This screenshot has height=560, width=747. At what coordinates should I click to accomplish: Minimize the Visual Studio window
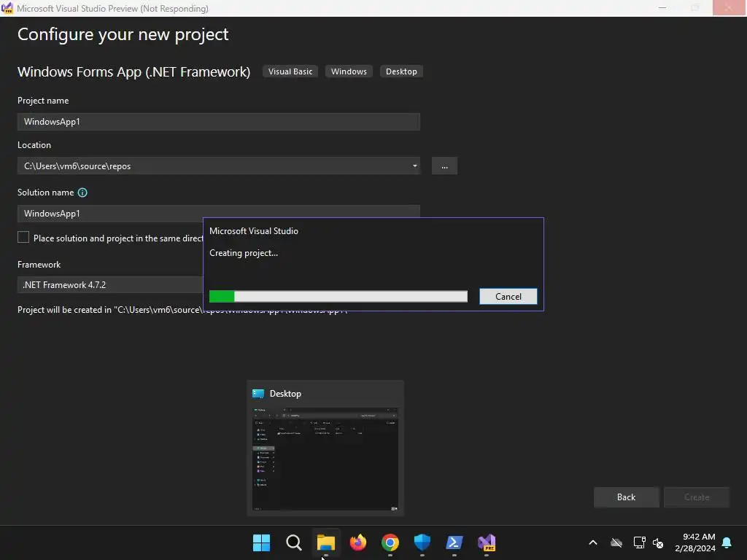pos(662,8)
